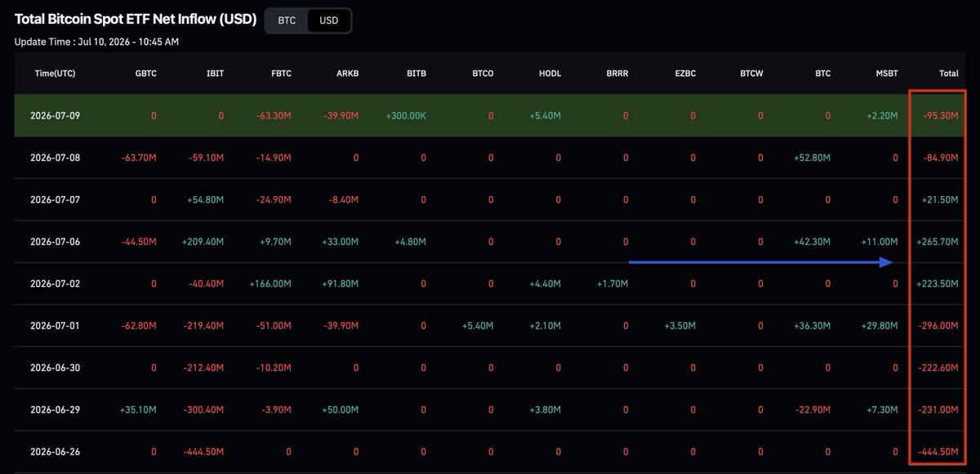Sort by the Time(UTC) column header
Image resolution: width=980 pixels, height=474 pixels.
[x=56, y=74]
